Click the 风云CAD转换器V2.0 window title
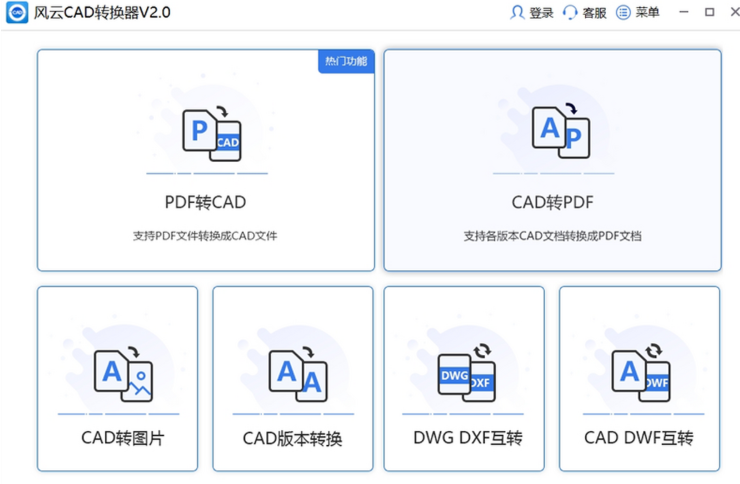The height and width of the screenshot is (484, 740). point(102,12)
